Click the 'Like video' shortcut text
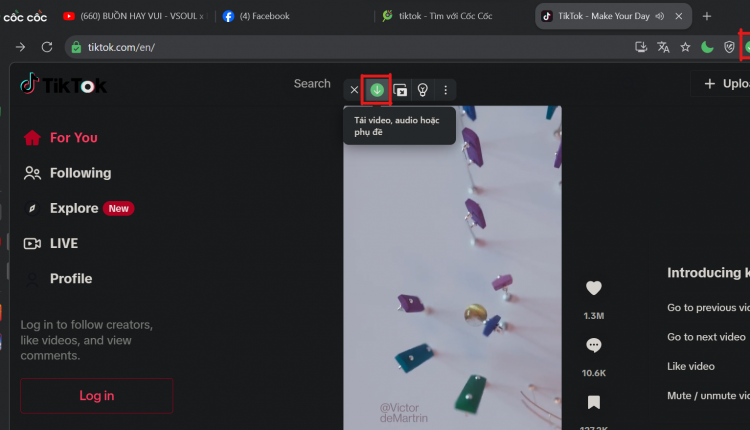Image resolution: width=750 pixels, height=430 pixels. coord(691,366)
